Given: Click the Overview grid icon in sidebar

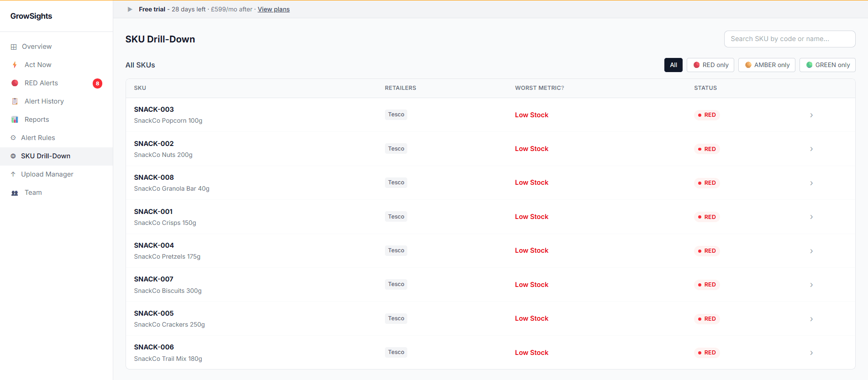Looking at the screenshot, I should pos(14,47).
